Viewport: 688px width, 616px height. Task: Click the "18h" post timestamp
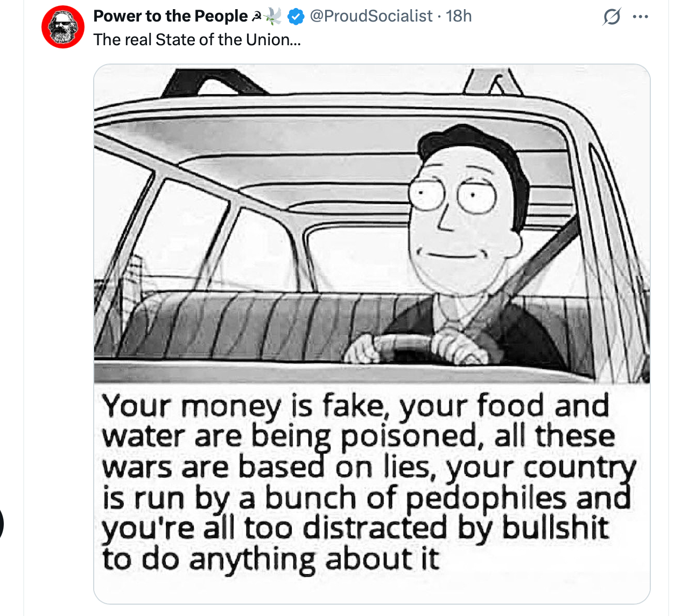tap(459, 16)
